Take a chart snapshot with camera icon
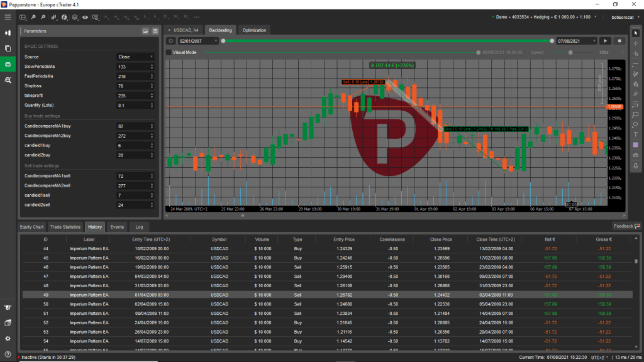Image resolution: width=644 pixels, height=362 pixels. (636, 155)
